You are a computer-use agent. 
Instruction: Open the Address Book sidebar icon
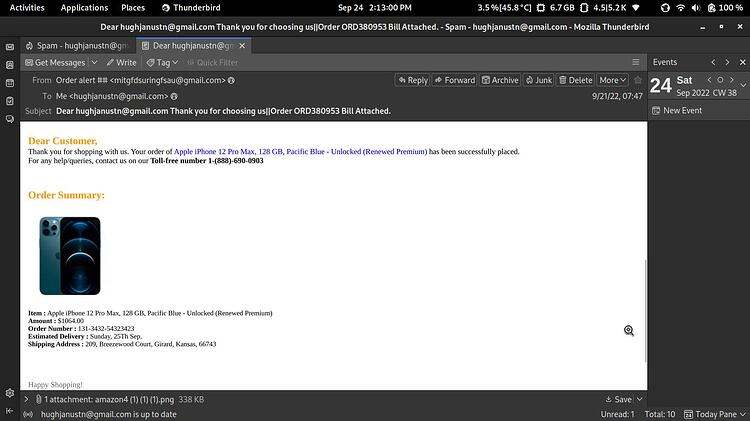[10, 65]
